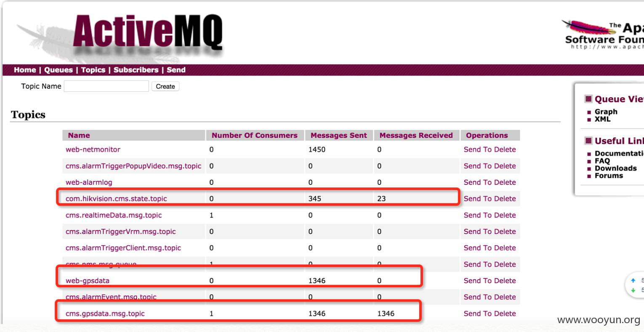Viewport: 644px width, 332px height.
Task: Open the web-gpsdata topic
Action: tap(88, 281)
